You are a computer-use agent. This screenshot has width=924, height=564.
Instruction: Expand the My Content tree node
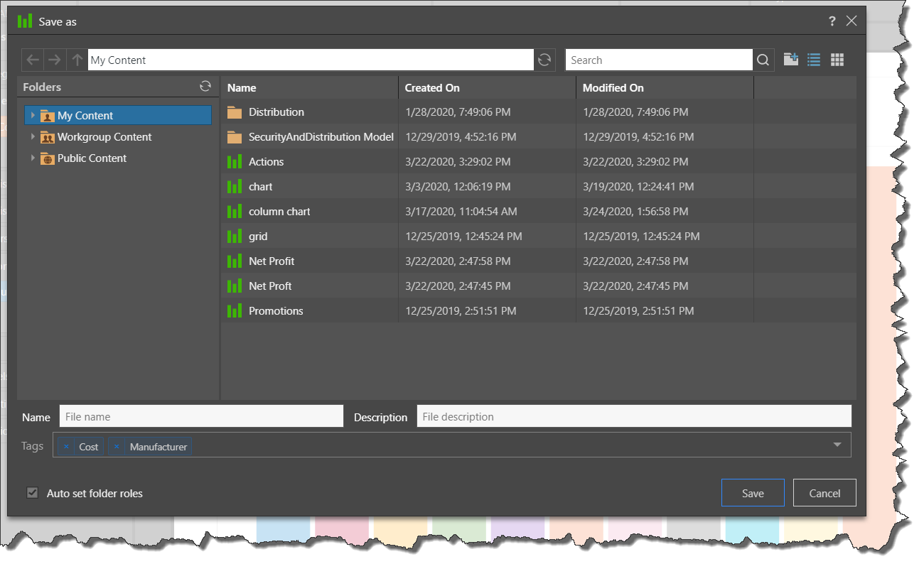[33, 115]
